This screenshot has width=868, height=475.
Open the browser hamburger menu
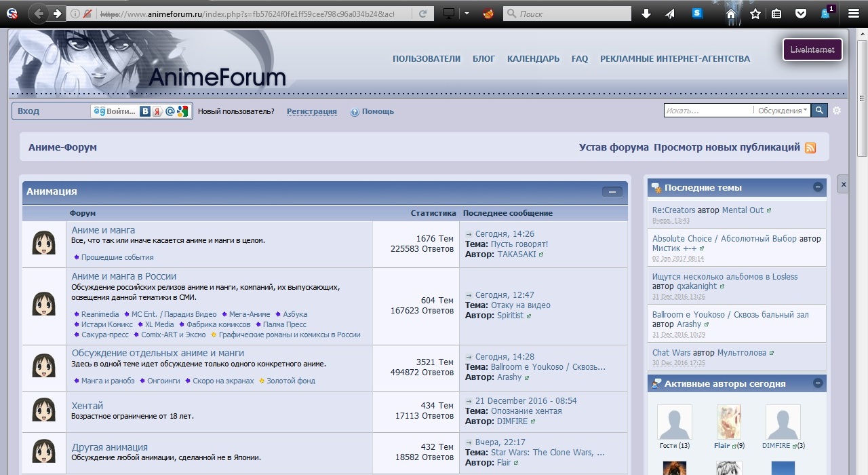[854, 14]
